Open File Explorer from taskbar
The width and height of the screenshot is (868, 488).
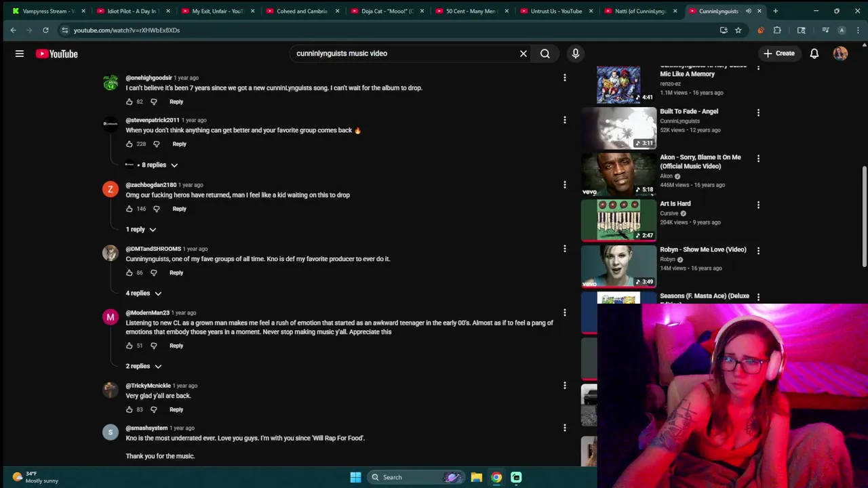[477, 477]
